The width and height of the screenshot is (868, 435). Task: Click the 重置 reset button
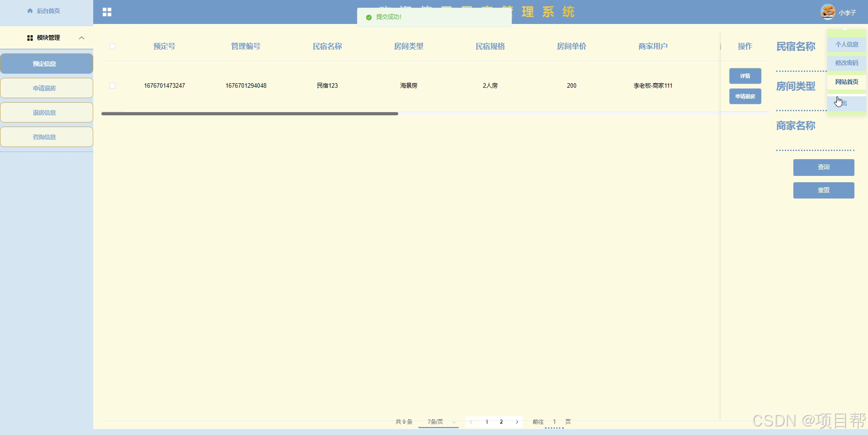click(824, 190)
